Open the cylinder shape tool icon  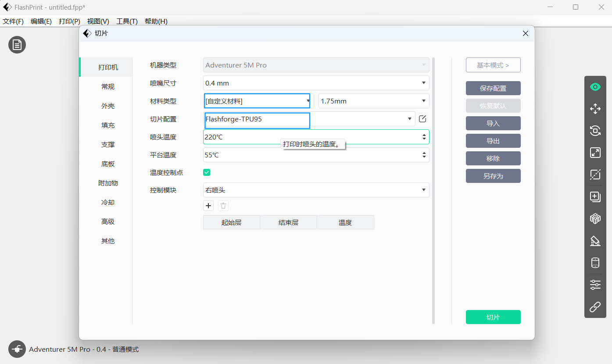click(x=595, y=263)
